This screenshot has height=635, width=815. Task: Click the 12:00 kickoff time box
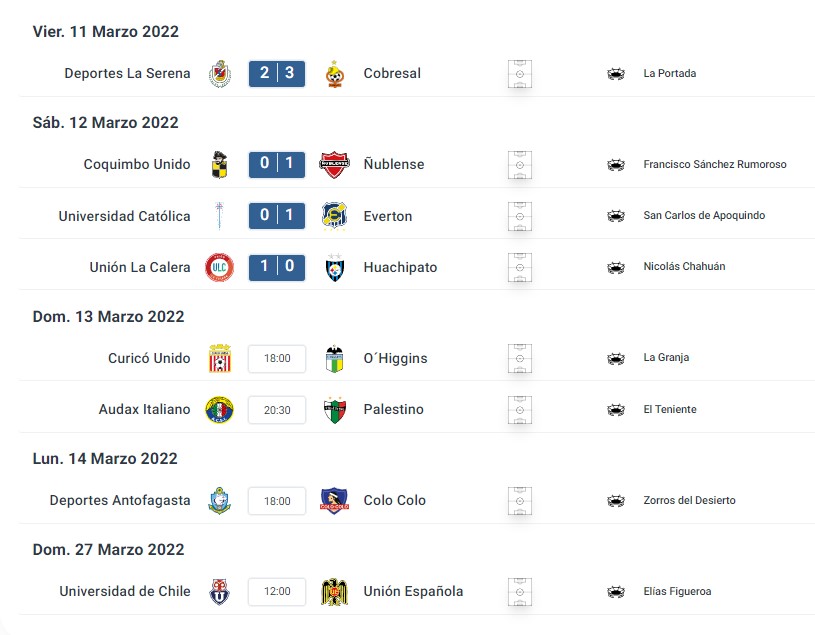coord(277,591)
